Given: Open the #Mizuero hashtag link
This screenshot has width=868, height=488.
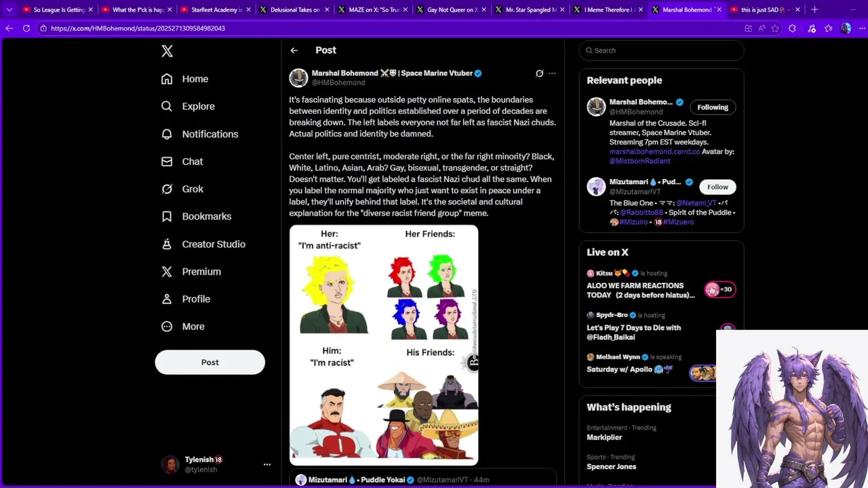Looking at the screenshot, I should (x=678, y=222).
